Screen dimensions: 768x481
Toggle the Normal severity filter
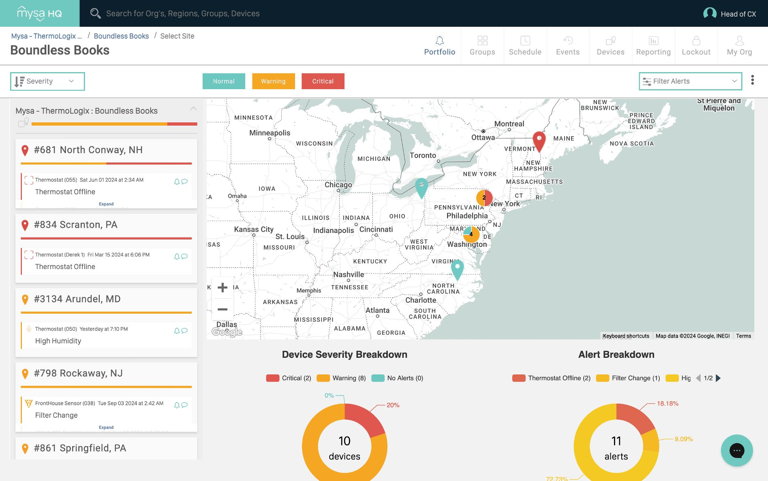click(224, 81)
